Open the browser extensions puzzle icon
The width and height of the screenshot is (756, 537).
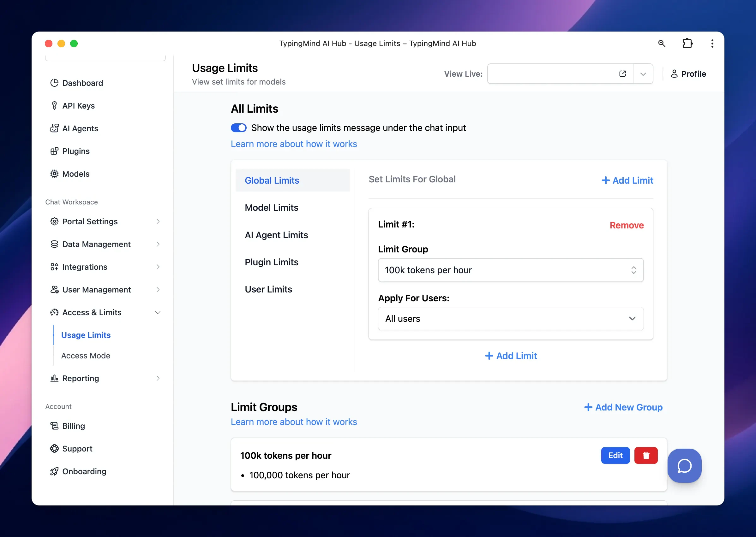[x=687, y=43]
